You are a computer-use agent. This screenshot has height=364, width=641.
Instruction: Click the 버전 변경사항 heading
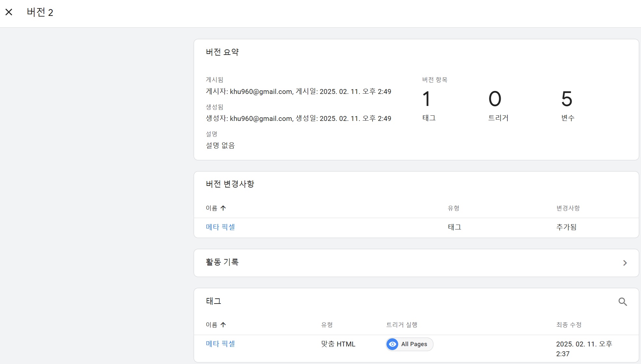click(x=230, y=184)
